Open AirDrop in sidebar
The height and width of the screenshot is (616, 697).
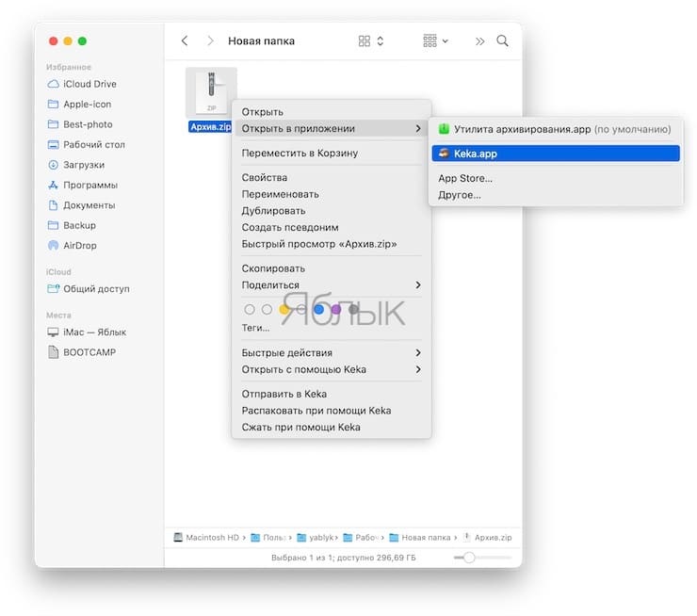72,245
